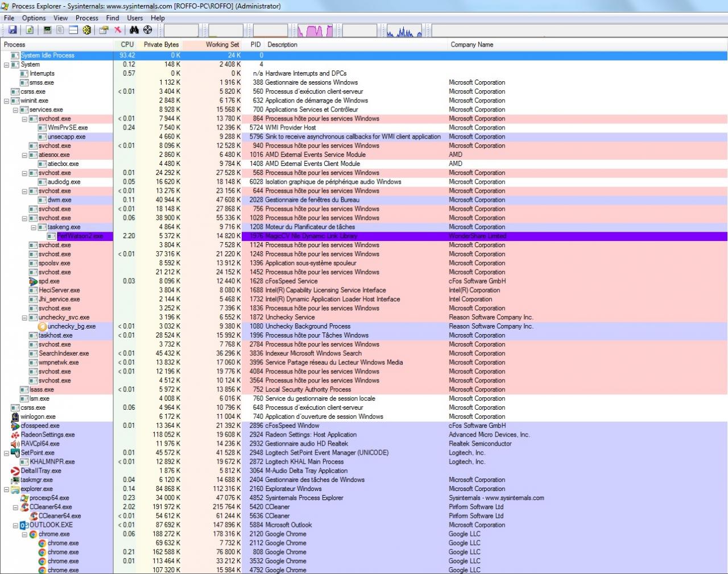Click the OUTLOOK.EXE process icon
This screenshot has width=728, height=574.
(x=24, y=525)
